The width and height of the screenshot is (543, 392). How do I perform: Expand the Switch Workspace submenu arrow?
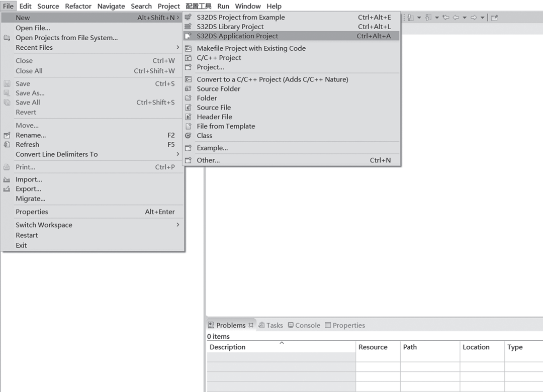177,225
